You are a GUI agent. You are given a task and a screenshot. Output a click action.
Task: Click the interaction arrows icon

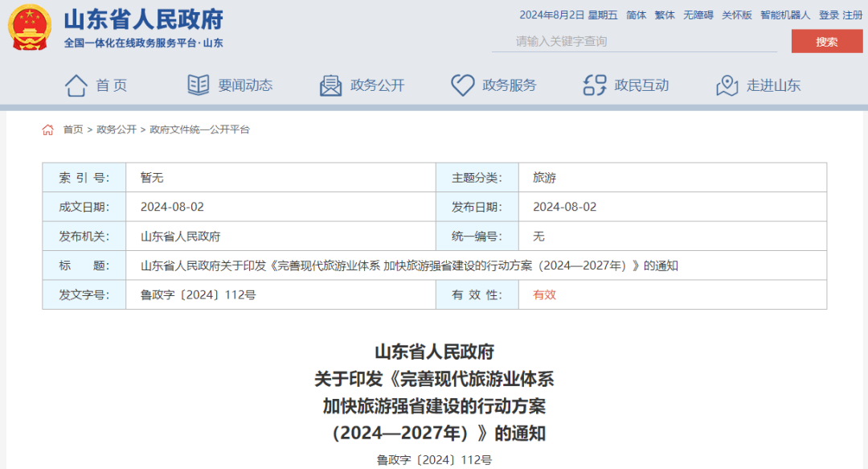595,85
